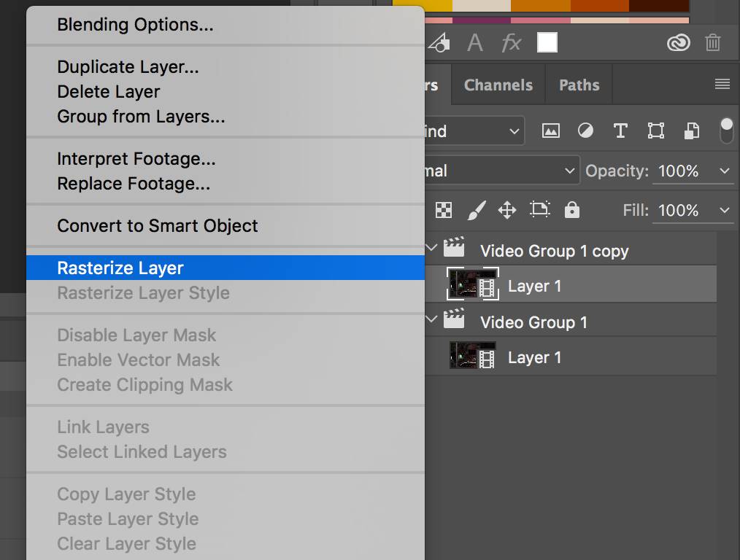Click the fx layer style icon
The width and height of the screenshot is (740, 560).
[x=511, y=43]
